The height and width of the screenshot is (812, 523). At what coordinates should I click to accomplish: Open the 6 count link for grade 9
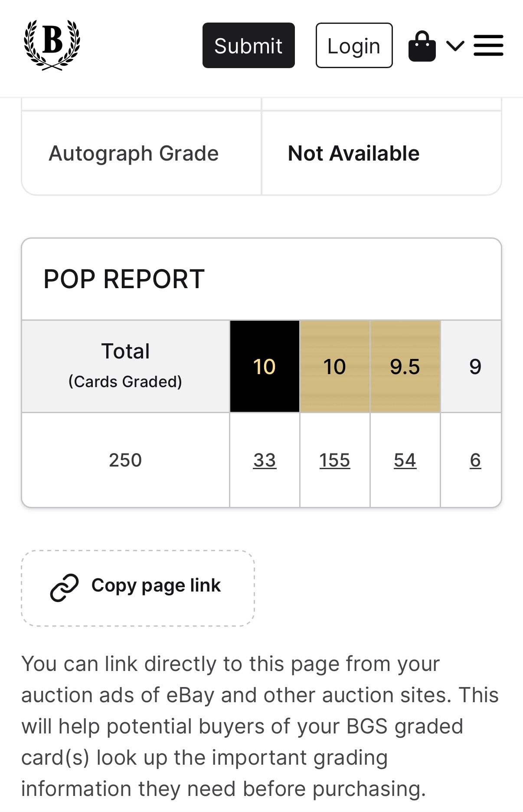coord(475,460)
